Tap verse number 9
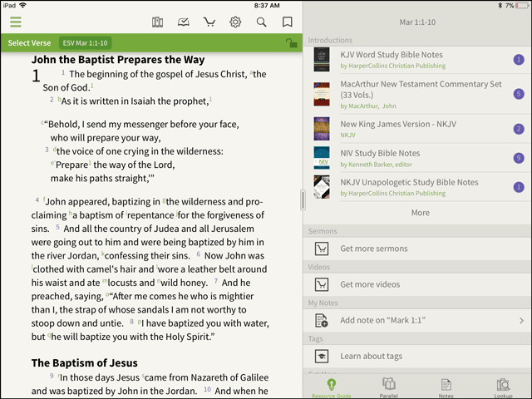This screenshot has height=399, width=532. pos(52,376)
